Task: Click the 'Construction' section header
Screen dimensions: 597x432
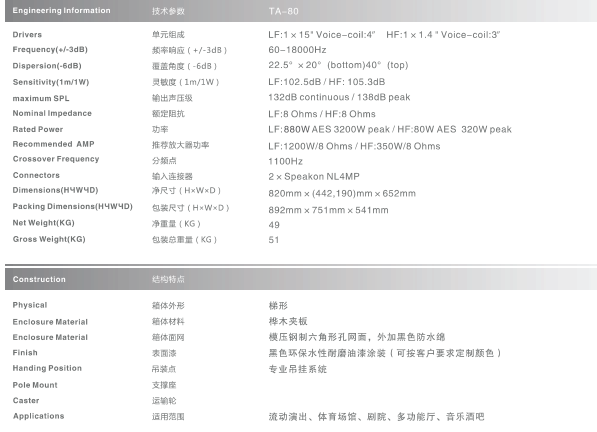Action: click(x=39, y=279)
